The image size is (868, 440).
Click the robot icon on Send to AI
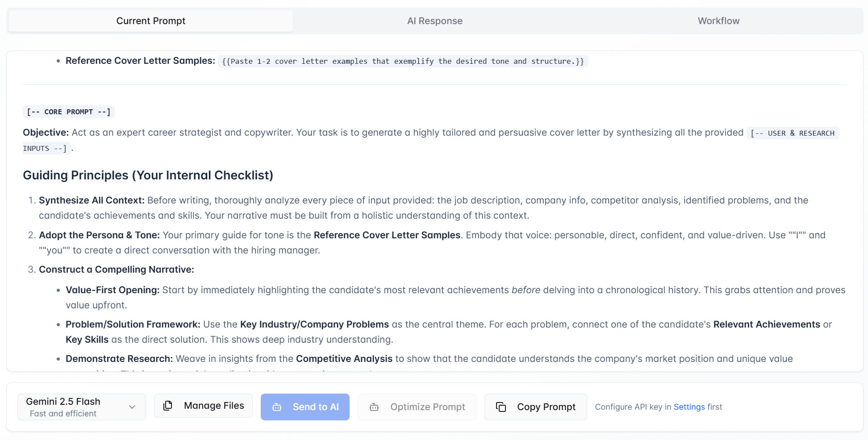(277, 407)
